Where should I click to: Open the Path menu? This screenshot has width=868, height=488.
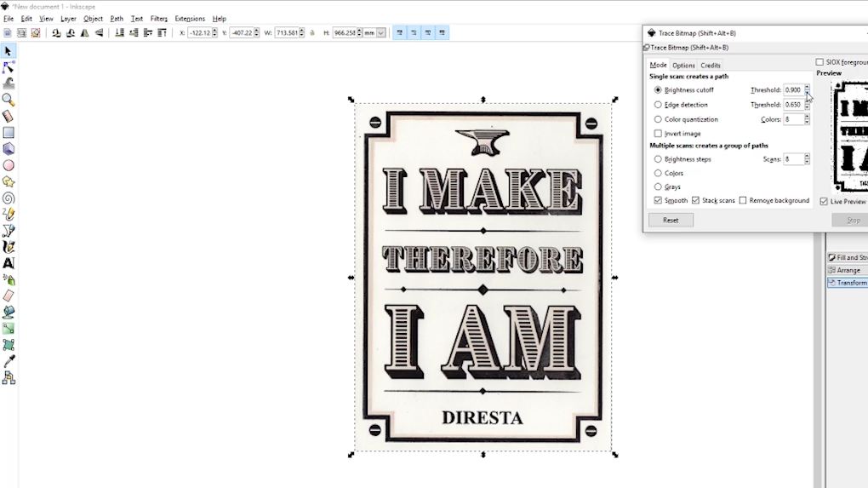pos(117,19)
